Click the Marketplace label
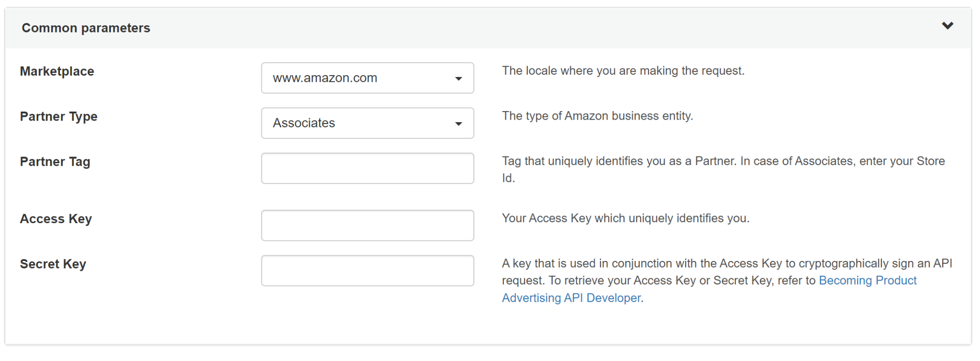The image size is (980, 361). [56, 71]
